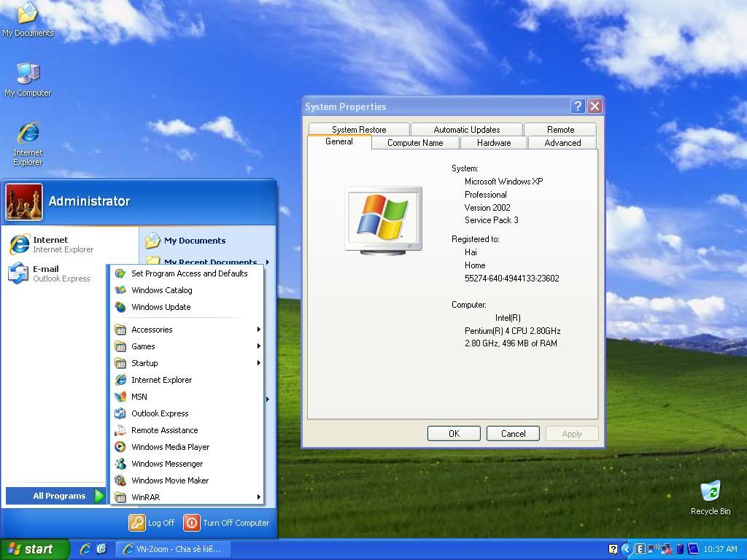
Task: Click wireless network tray icon
Action: point(653,550)
